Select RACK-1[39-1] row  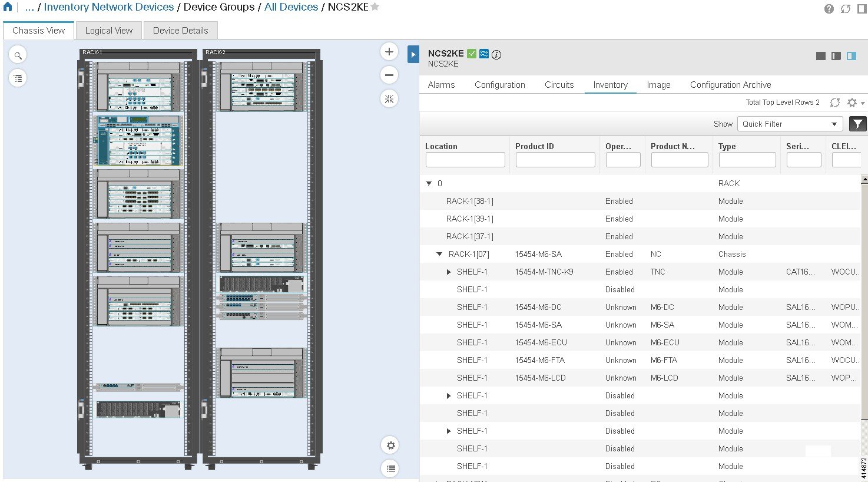pyautogui.click(x=640, y=219)
